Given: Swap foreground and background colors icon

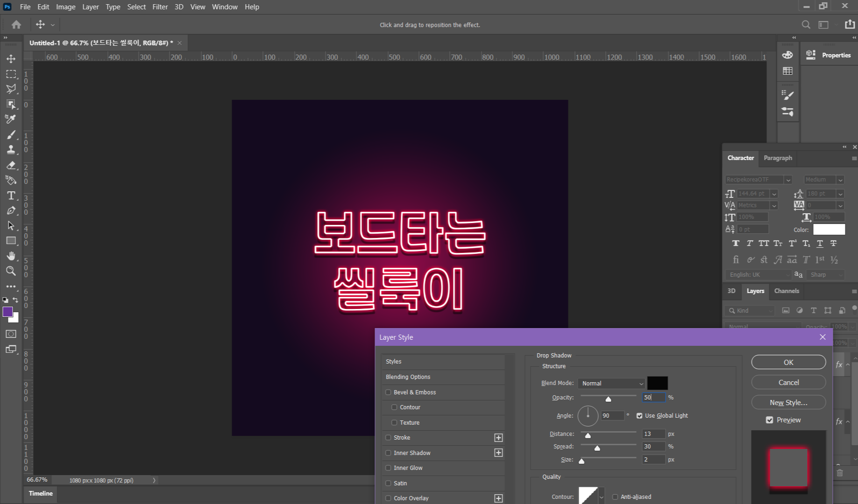Looking at the screenshot, I should point(15,300).
